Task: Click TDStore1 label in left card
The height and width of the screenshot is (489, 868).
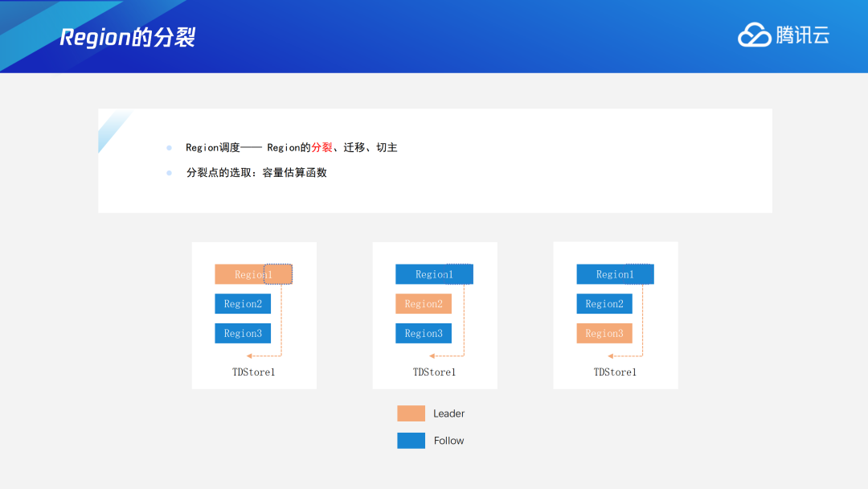Action: pyautogui.click(x=253, y=372)
